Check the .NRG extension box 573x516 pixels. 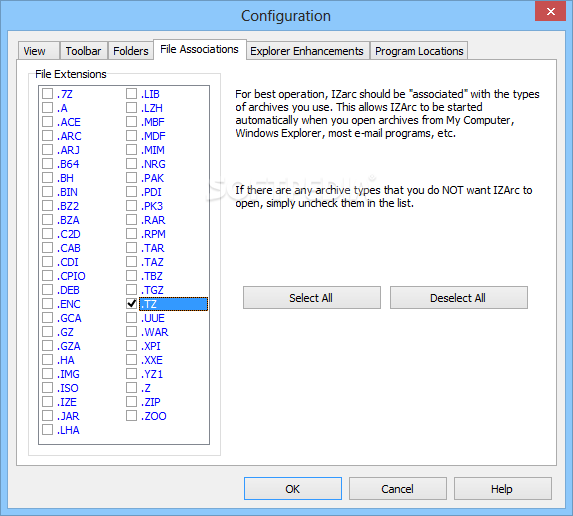pyautogui.click(x=132, y=164)
